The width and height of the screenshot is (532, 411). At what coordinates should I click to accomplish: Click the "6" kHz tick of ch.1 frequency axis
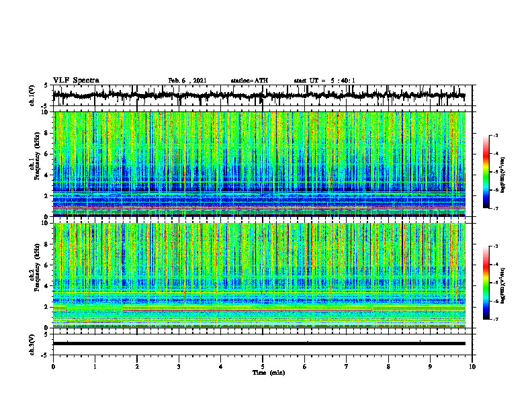[x=48, y=154]
